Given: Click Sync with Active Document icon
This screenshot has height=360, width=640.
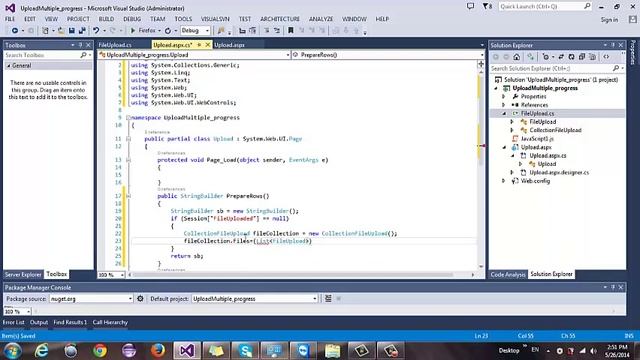Looking at the screenshot, I should tap(561, 57).
